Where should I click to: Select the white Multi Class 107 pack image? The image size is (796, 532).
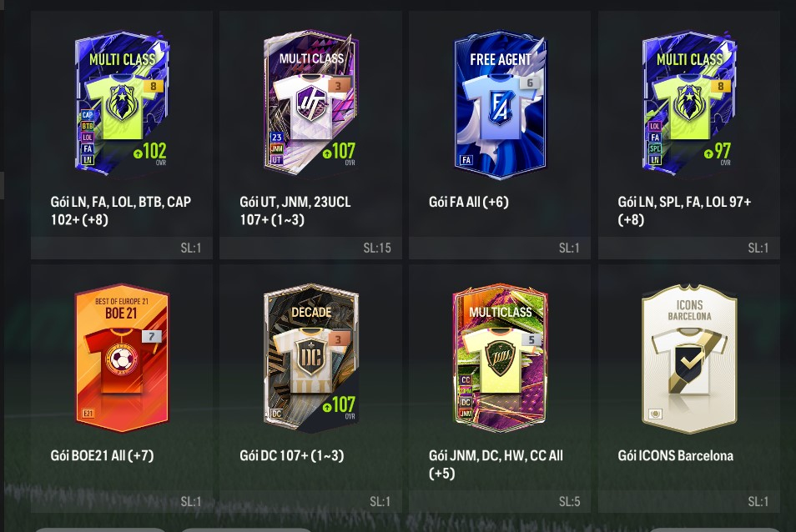tap(311, 105)
